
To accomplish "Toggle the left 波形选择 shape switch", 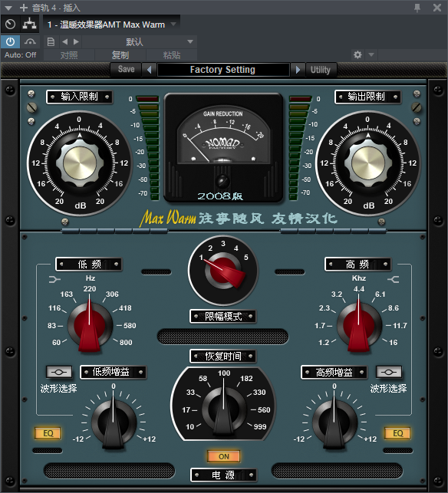I will click(59, 373).
